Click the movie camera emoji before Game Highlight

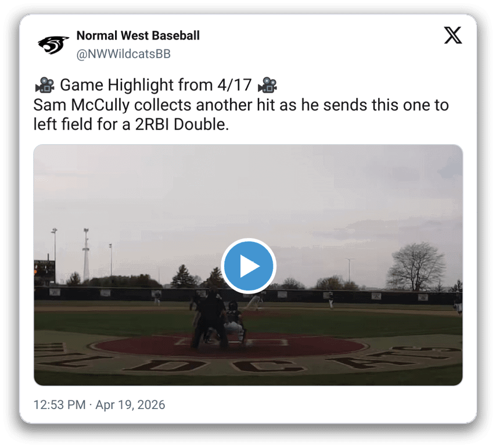pos(45,85)
